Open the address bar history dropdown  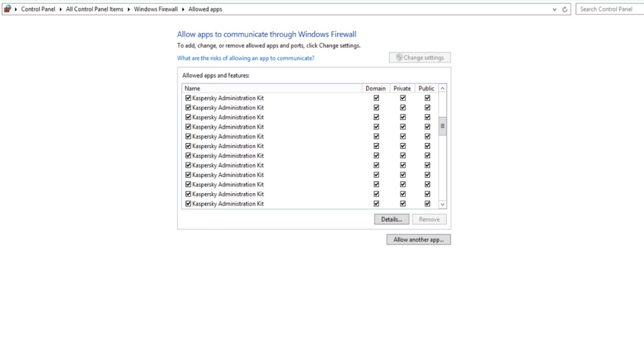[555, 9]
